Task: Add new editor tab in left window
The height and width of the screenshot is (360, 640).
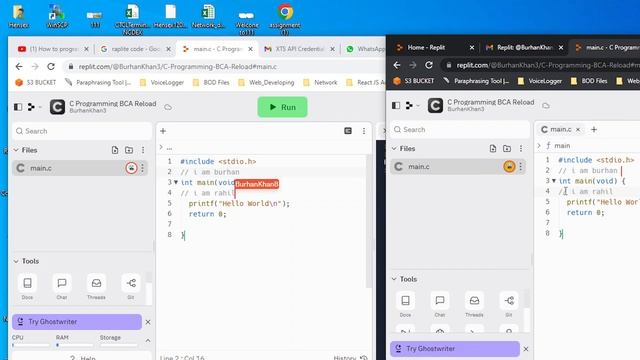Action: [x=163, y=131]
